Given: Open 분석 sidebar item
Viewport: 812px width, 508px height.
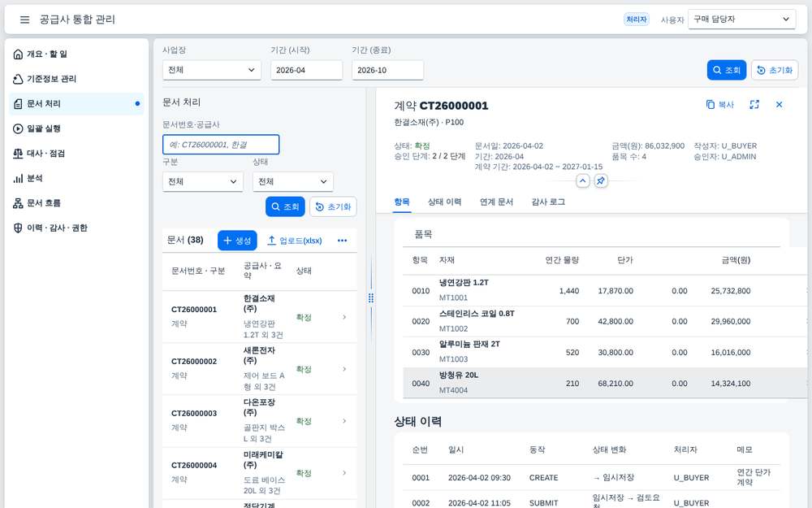Looking at the screenshot, I should 76,178.
